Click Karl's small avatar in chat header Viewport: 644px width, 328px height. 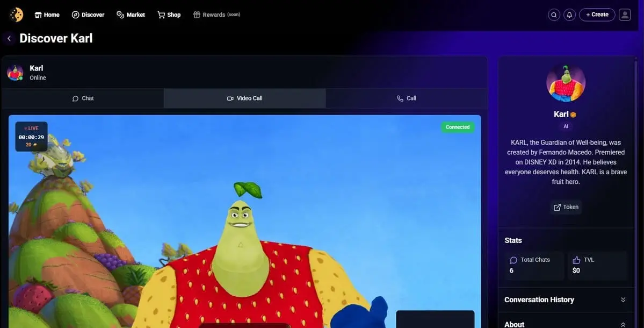point(15,73)
